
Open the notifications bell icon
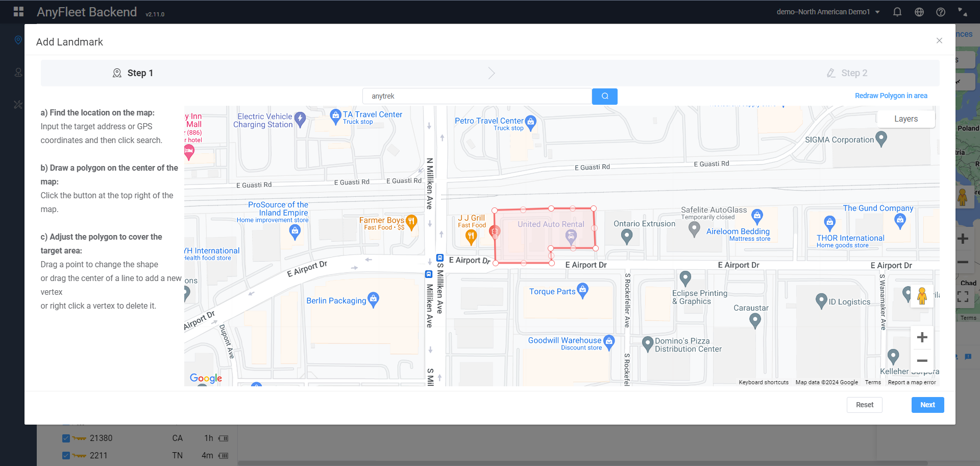coord(897,12)
